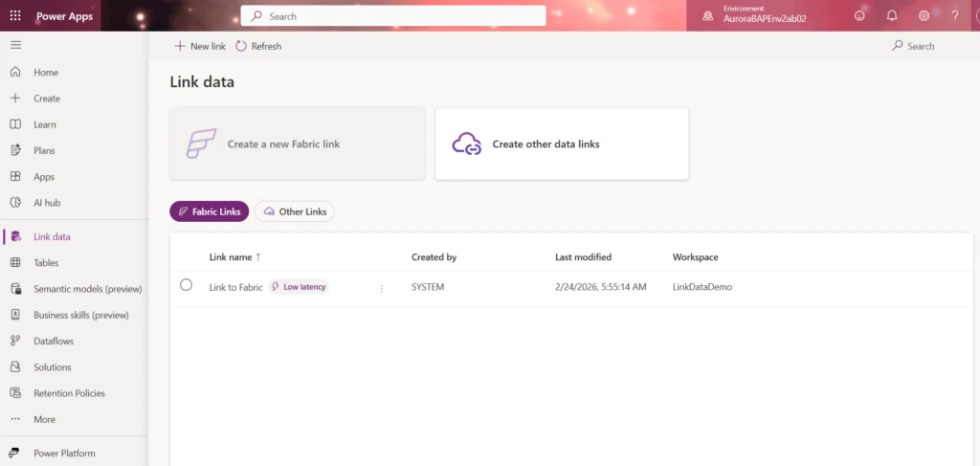The image size is (980, 466).
Task: Click the LinkDataDemo workspace cell
Action: click(702, 287)
